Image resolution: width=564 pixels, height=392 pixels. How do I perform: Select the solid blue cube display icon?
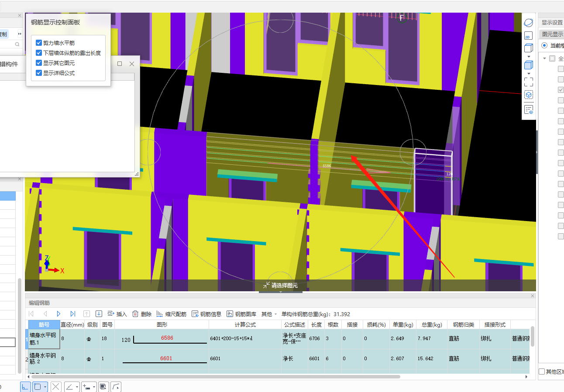(x=528, y=65)
